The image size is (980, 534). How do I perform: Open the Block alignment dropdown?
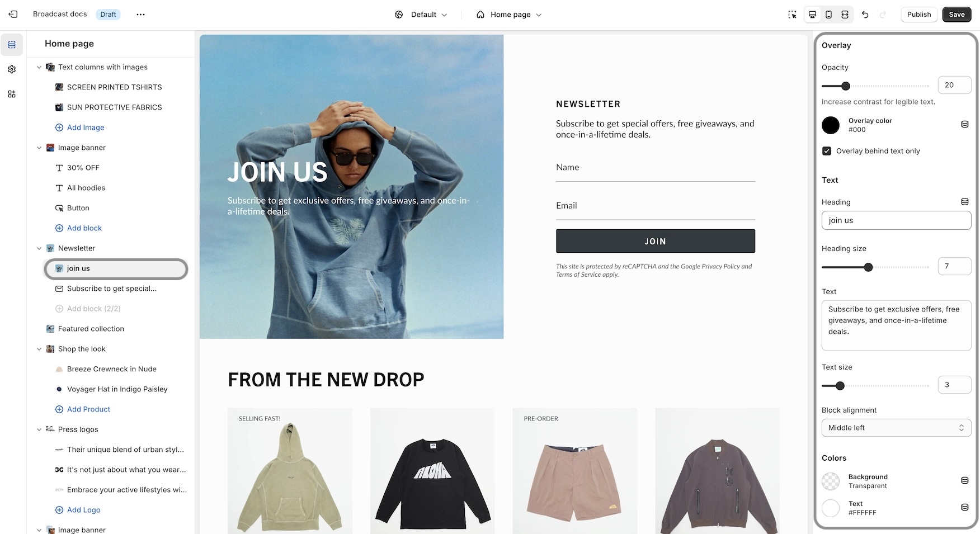tap(896, 428)
